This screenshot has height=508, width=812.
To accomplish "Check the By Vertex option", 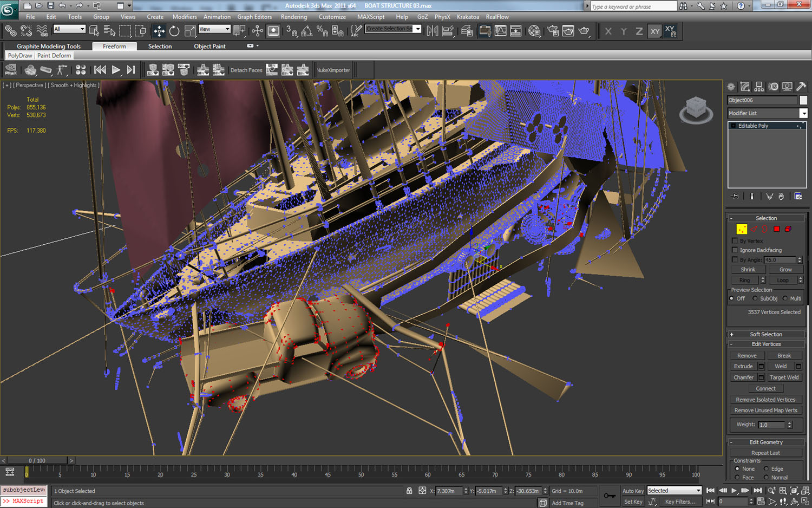I will pos(735,241).
